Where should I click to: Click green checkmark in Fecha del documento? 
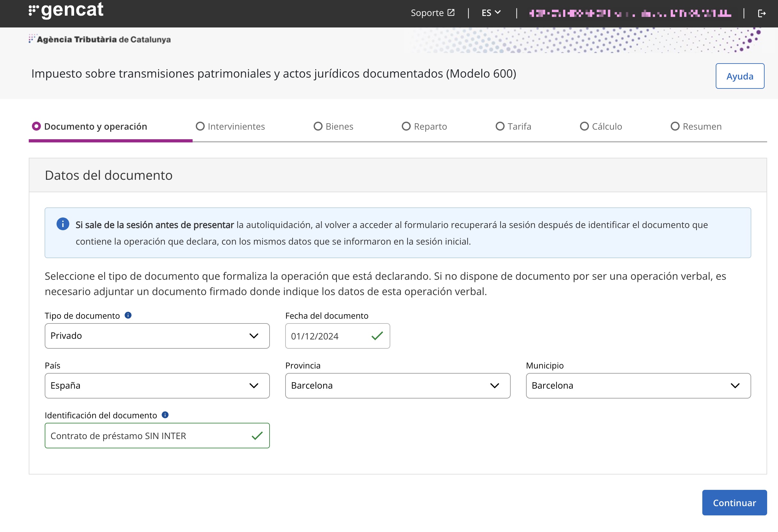tap(377, 336)
